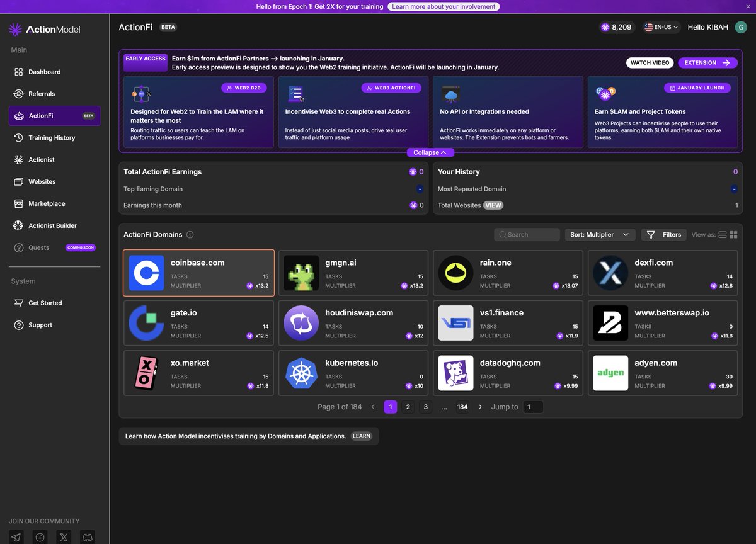Open the Filters button
The image size is (756, 544).
click(x=665, y=235)
